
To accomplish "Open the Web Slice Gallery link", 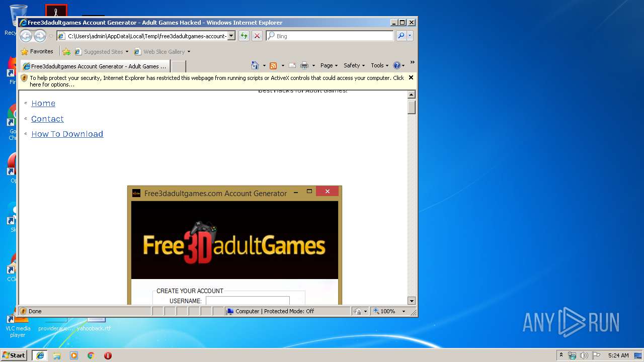I will (162, 51).
